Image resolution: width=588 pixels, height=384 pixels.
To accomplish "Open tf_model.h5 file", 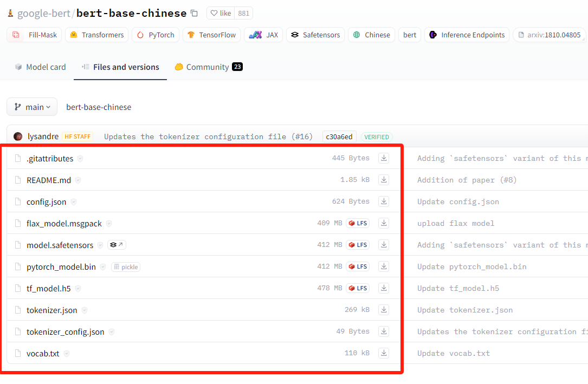I will click(x=48, y=289).
